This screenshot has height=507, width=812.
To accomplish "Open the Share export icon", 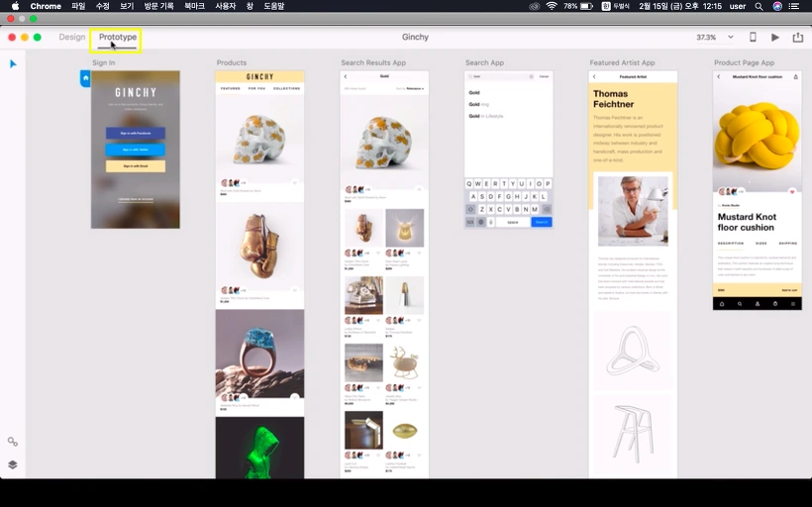I will point(797,38).
